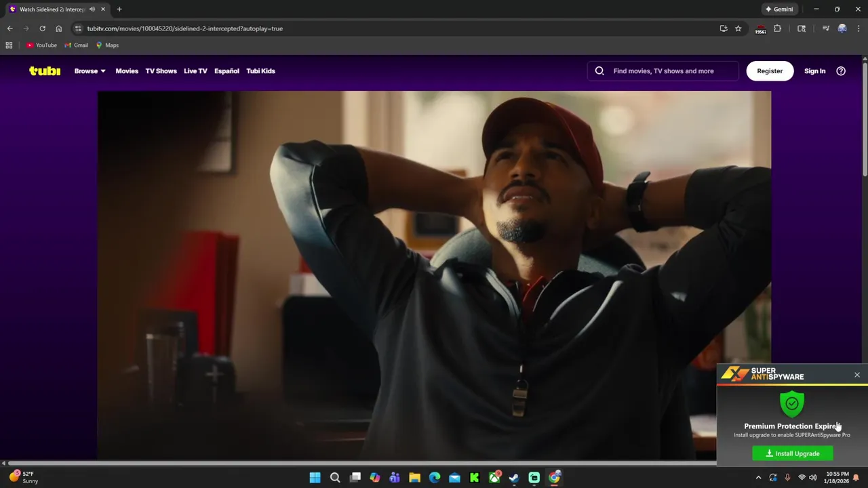This screenshot has width=868, height=488.
Task: Open the Extensions puzzle icon
Action: coord(778,28)
